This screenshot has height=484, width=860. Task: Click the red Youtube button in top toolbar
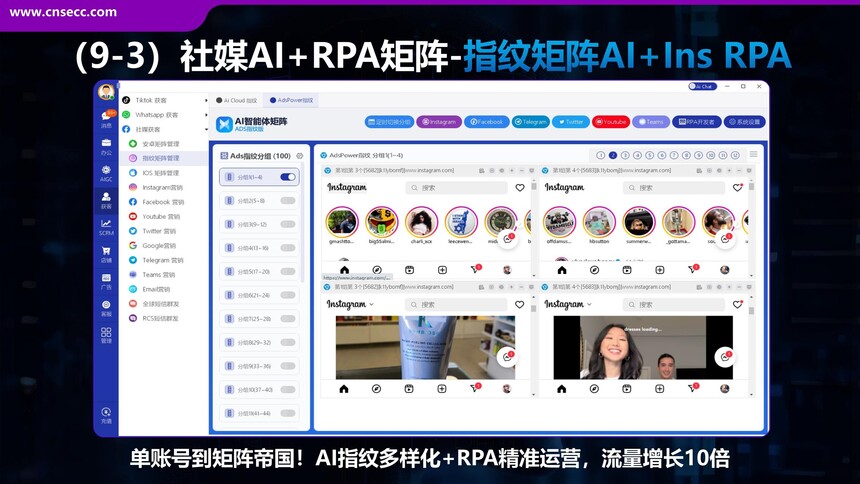pos(610,122)
